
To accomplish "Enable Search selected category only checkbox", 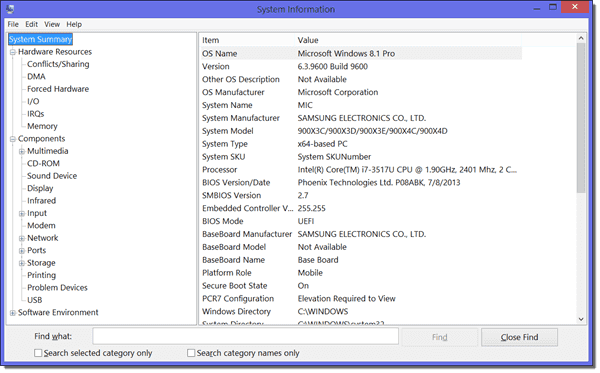I will pyautogui.click(x=38, y=353).
